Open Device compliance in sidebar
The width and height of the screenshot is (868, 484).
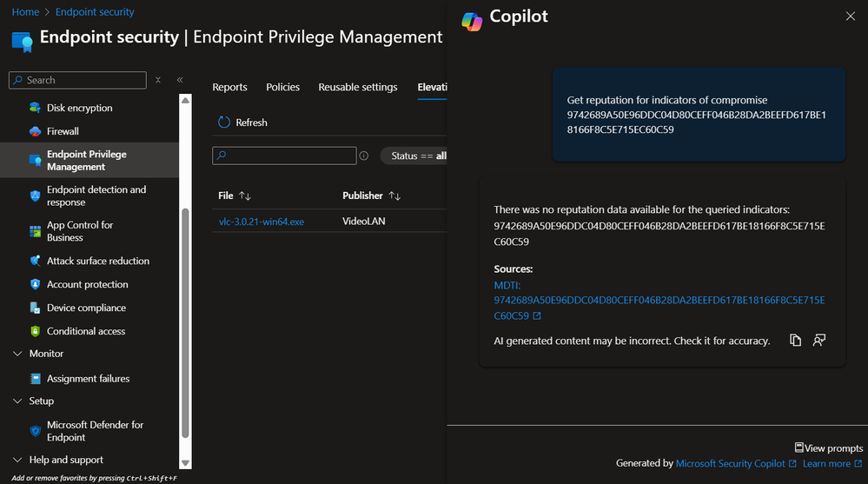pyautogui.click(x=86, y=308)
